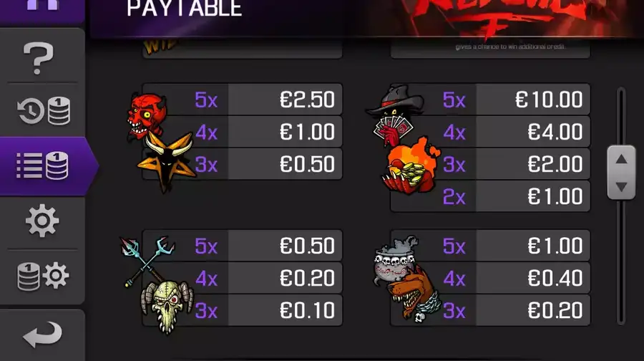Open the help question mark section
This screenshot has width=644, height=361.
39,57
